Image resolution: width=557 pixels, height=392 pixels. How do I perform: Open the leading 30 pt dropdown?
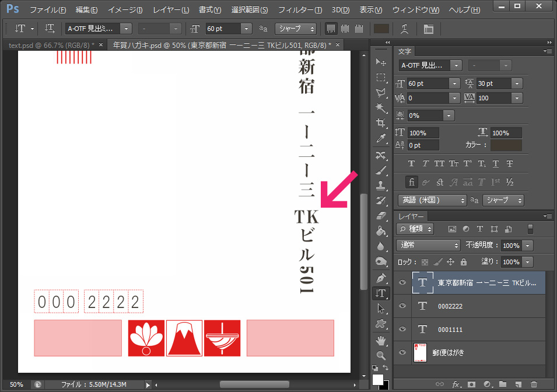pyautogui.click(x=517, y=83)
